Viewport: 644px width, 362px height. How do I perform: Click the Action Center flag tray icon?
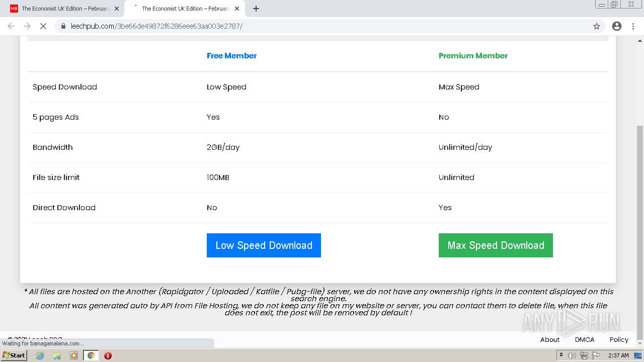click(596, 355)
